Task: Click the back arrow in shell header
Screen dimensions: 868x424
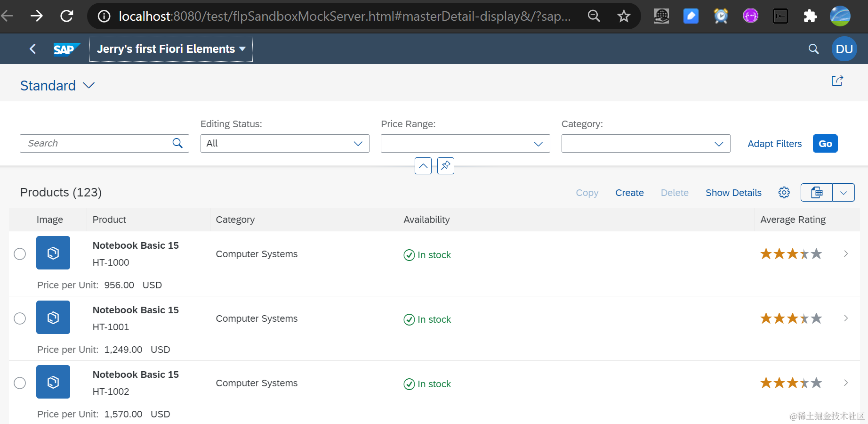Action: [32, 49]
